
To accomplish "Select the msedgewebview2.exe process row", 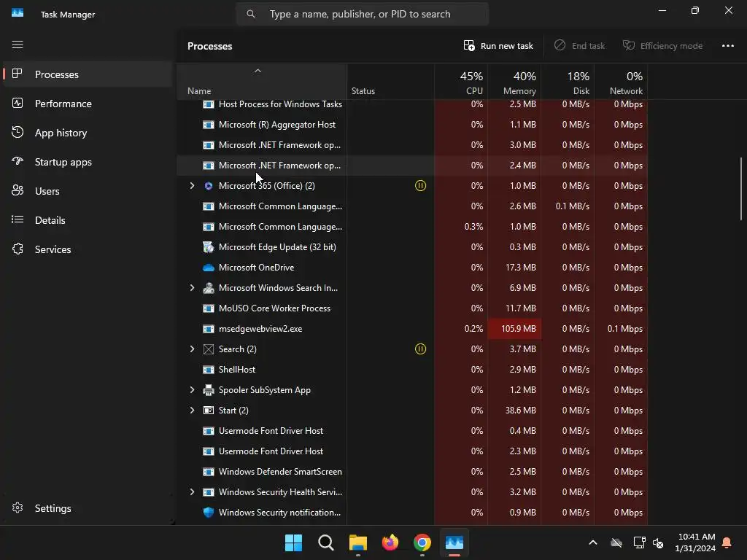I will [x=411, y=329].
